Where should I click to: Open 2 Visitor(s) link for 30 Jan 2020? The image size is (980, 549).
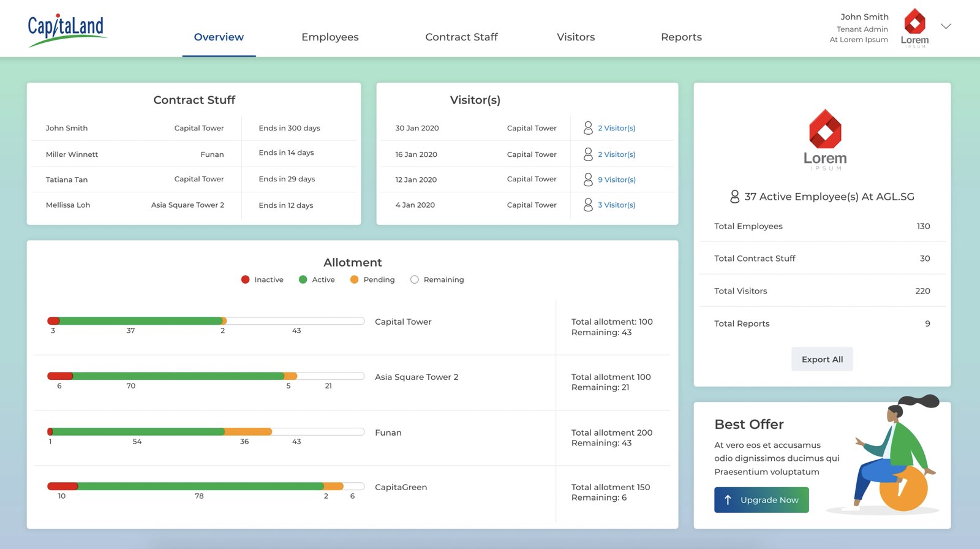coord(616,128)
